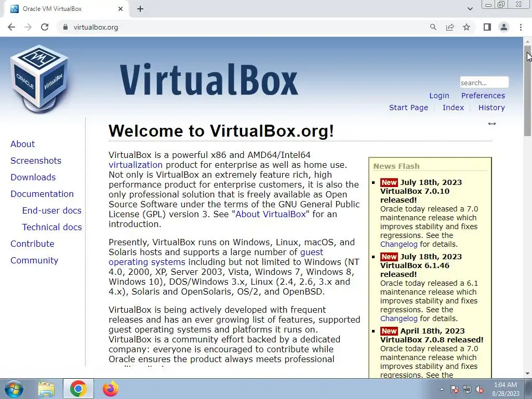Screen dimensions: 532x399
Task: Go to Start Page link
Action: [408, 108]
